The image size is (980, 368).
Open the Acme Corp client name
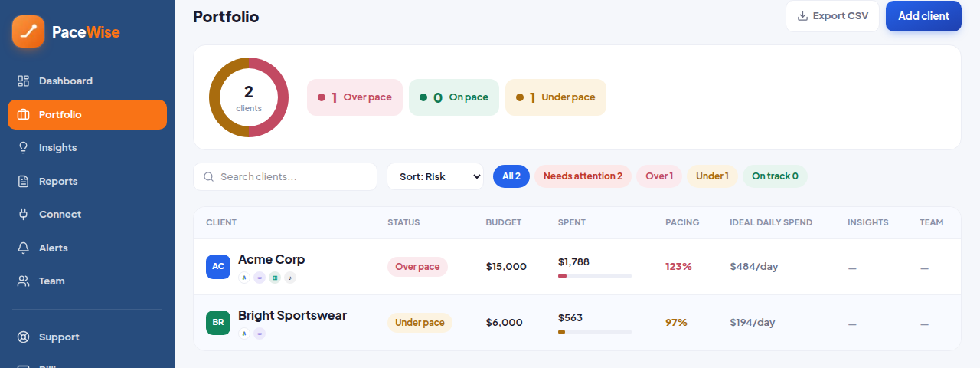[271, 259]
